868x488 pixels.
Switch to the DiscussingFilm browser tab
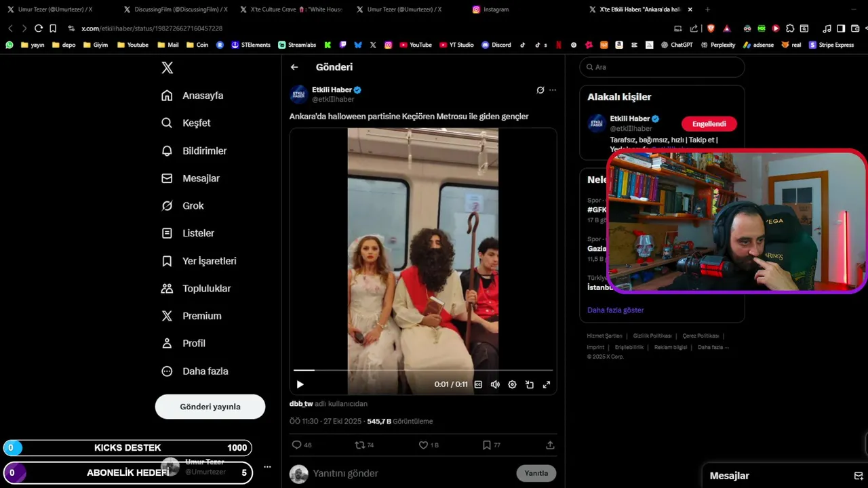(175, 9)
